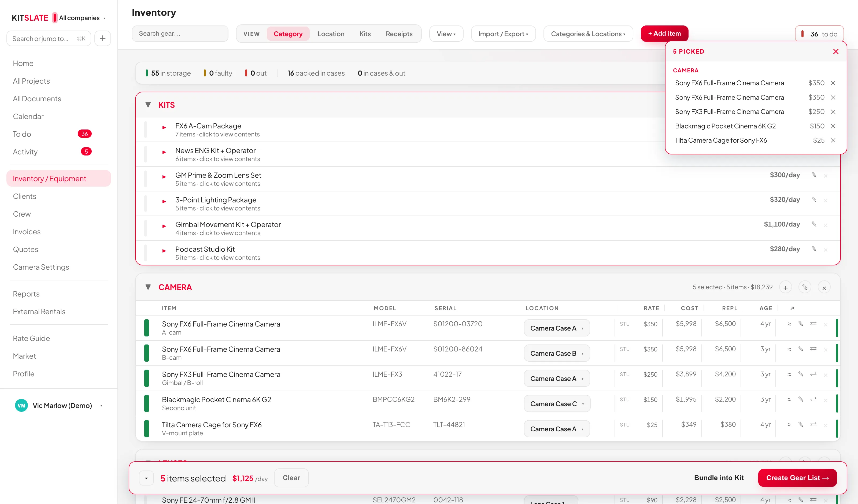Image resolution: width=858 pixels, height=504 pixels.
Task: Change location Camera Case B for B-cam
Action: coord(557,354)
